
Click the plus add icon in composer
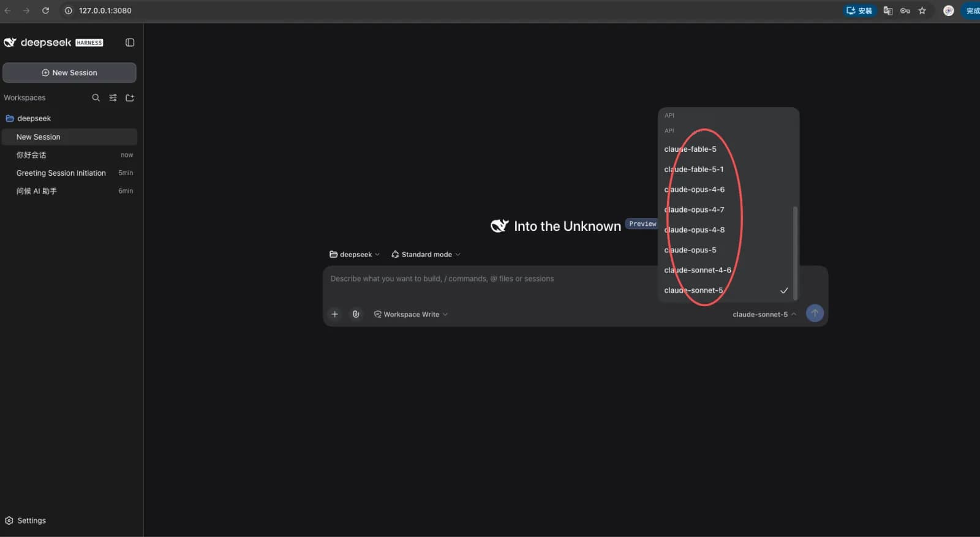pyautogui.click(x=334, y=314)
